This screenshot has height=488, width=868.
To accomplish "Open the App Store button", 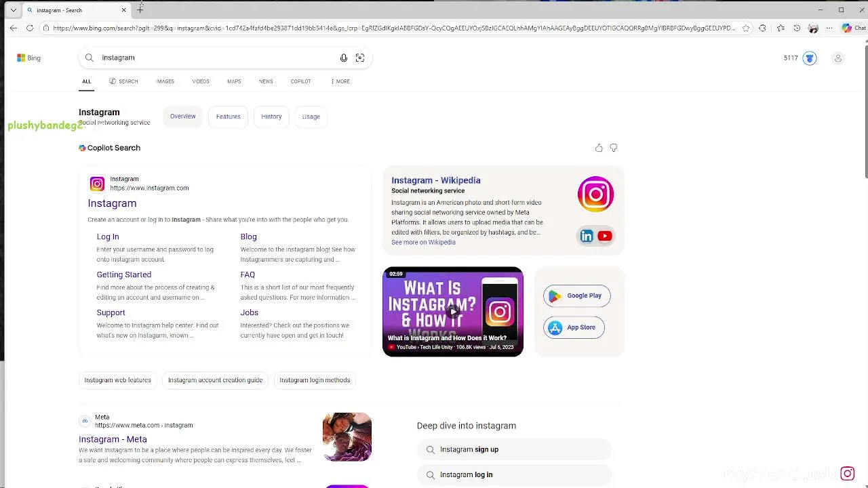I will [x=574, y=327].
